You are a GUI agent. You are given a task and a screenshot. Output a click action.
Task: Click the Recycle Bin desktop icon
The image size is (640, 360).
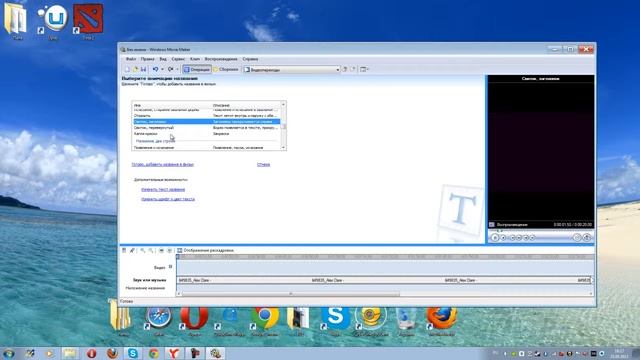click(x=406, y=321)
